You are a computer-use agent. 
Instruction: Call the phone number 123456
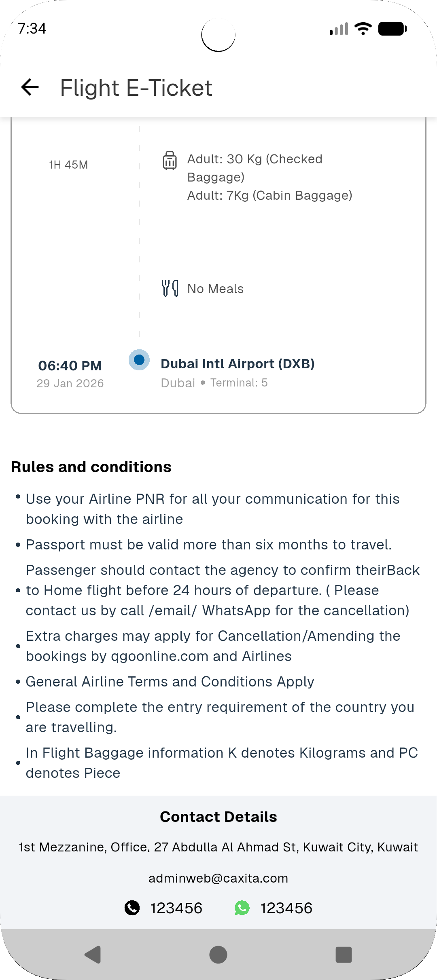176,908
